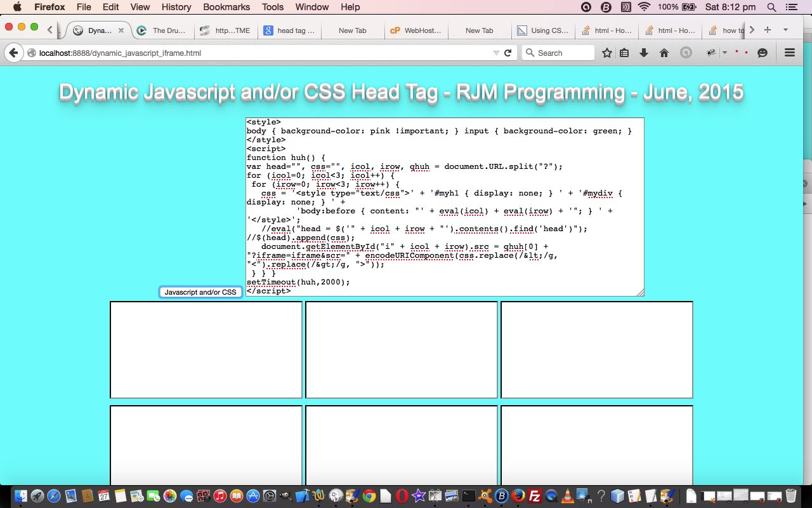Viewport: 812px width, 508px height.
Task: Open the Edit menu
Action: click(x=111, y=7)
